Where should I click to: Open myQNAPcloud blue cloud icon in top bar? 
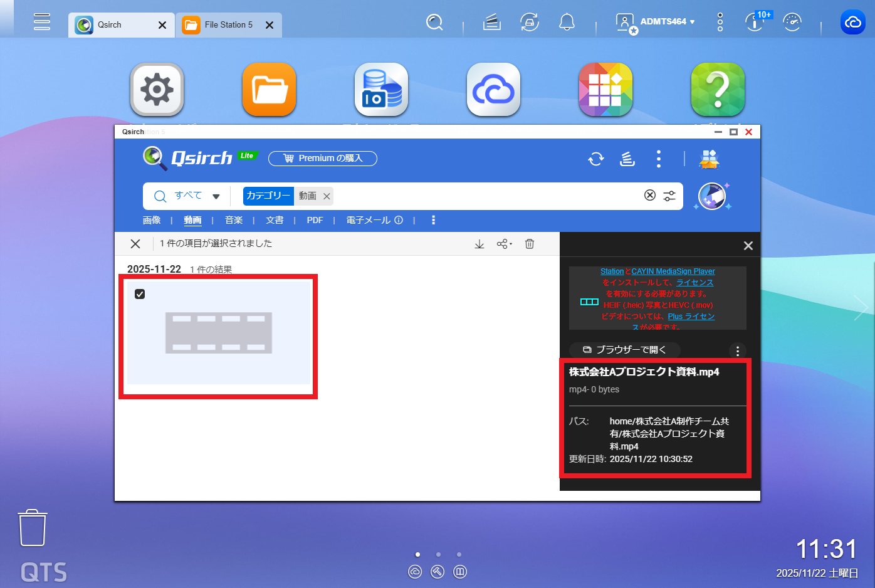pyautogui.click(x=852, y=23)
